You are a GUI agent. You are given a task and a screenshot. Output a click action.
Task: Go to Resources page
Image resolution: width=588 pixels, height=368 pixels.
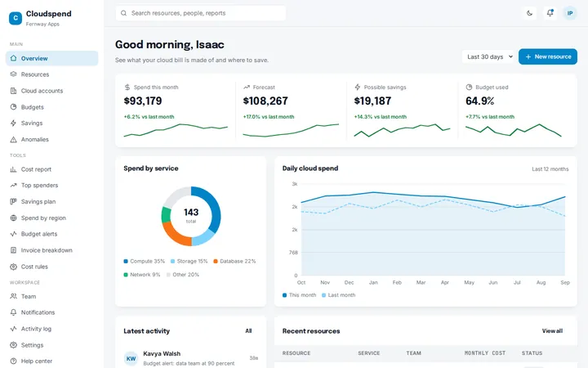(51, 74)
